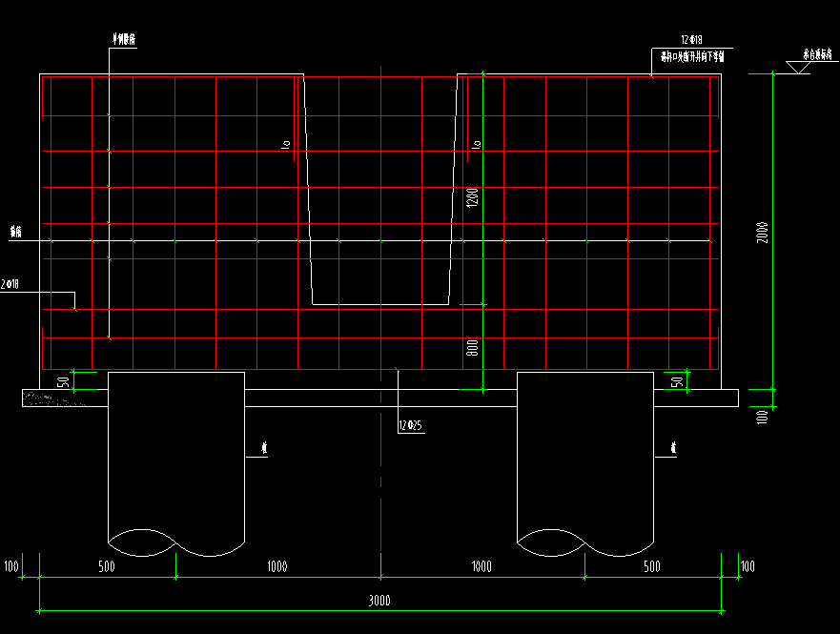Select the top-left leader note above the cap
The image size is (840, 634).
(x=124, y=39)
